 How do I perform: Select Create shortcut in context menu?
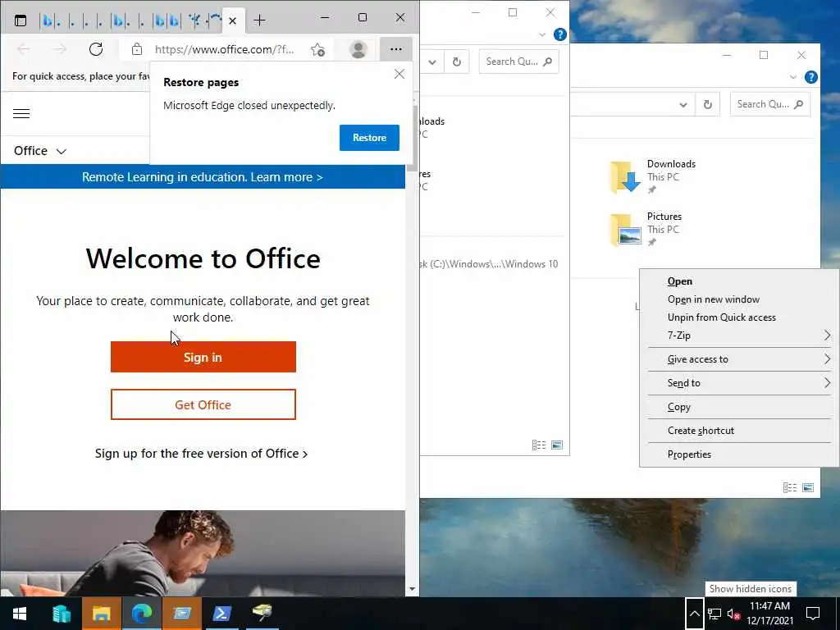tap(740, 431)
